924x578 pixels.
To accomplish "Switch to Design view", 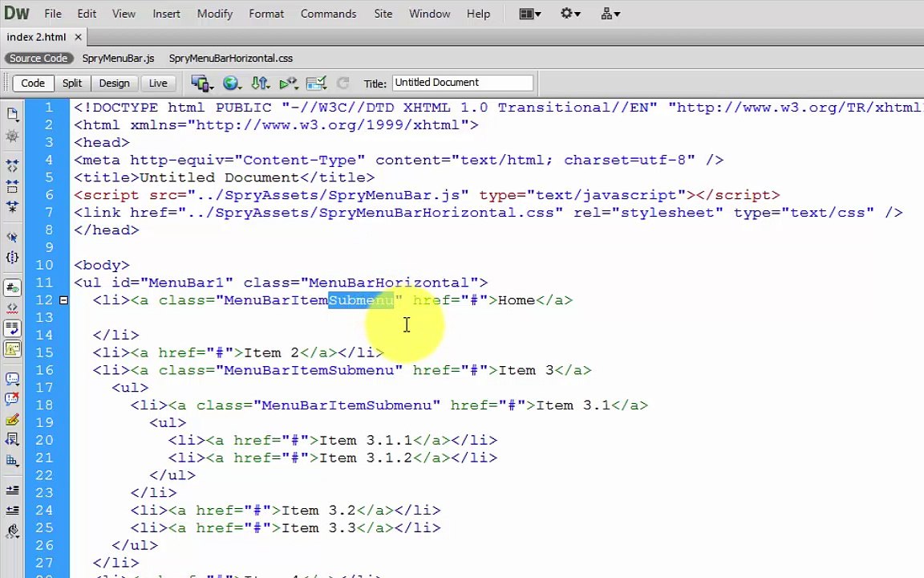I will (115, 83).
